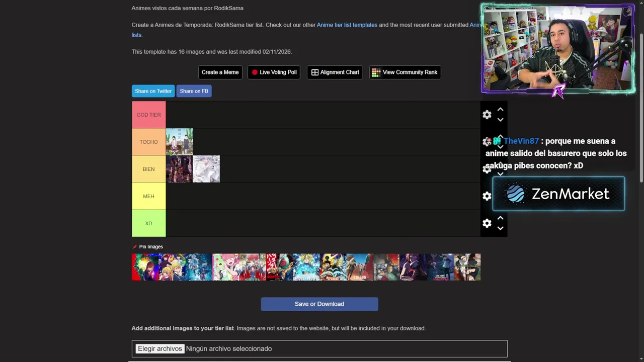The width and height of the screenshot is (644, 362).
Task: Select the masked rider poster with Japanese text
Action: tap(279, 267)
